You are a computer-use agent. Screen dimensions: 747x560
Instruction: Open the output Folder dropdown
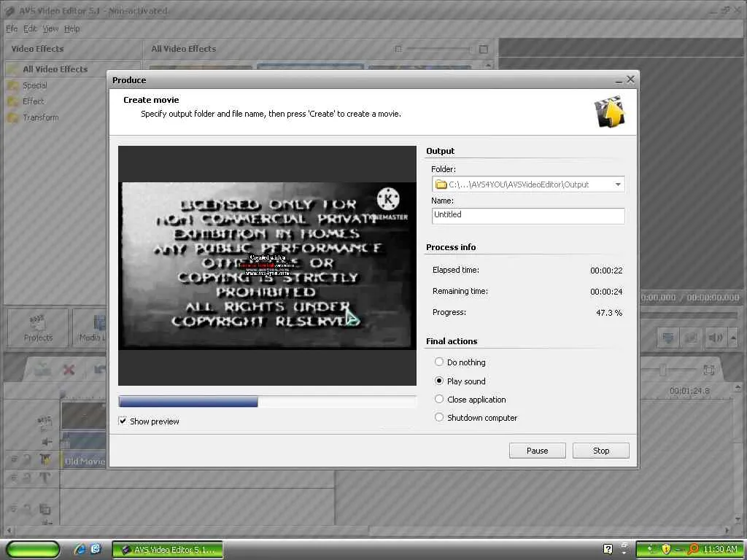(618, 184)
